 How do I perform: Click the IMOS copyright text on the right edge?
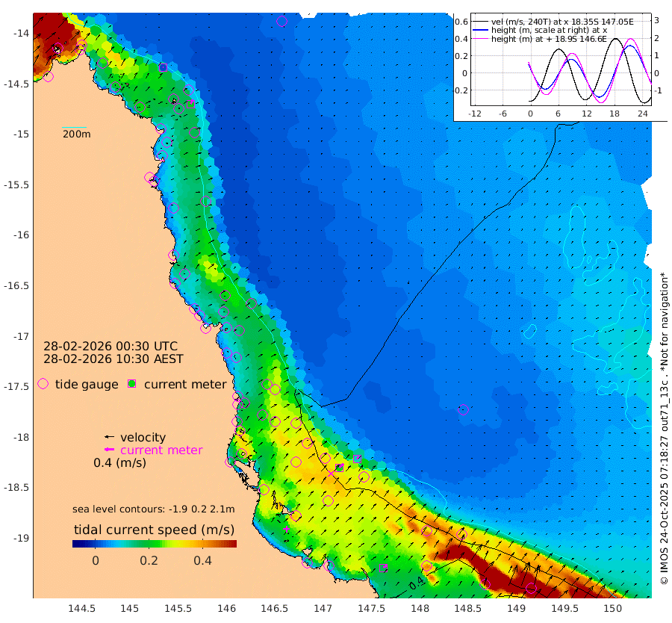coord(664,428)
